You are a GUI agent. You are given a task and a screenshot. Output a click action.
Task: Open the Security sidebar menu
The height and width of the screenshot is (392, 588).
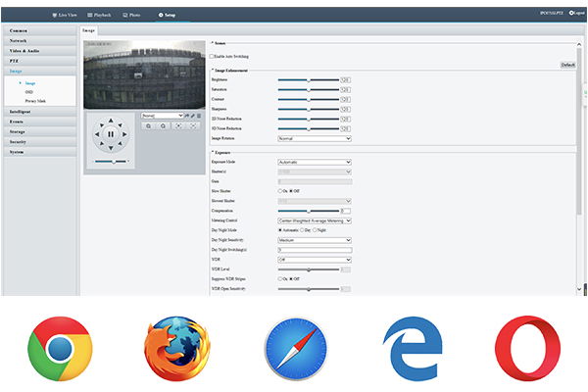point(40,142)
